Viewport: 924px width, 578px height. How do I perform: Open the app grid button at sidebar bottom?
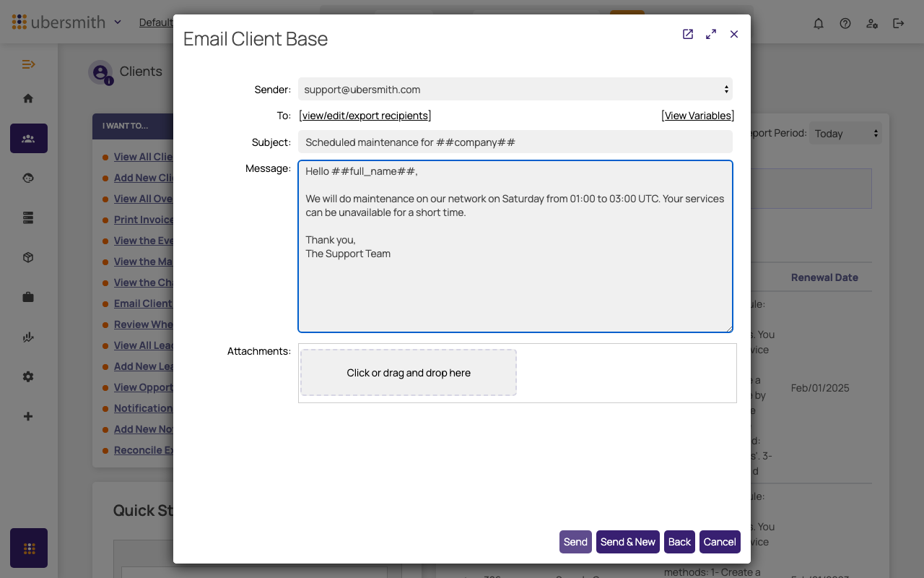click(x=29, y=548)
